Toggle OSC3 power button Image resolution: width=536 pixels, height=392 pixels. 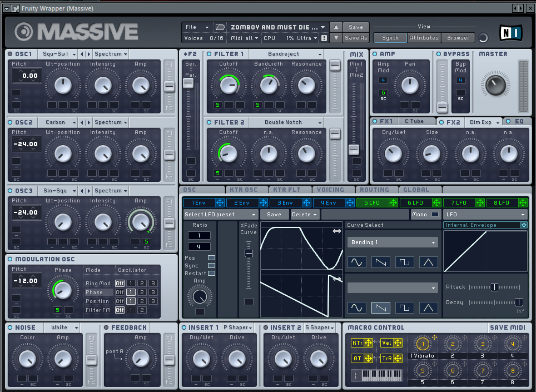pyautogui.click(x=10, y=191)
